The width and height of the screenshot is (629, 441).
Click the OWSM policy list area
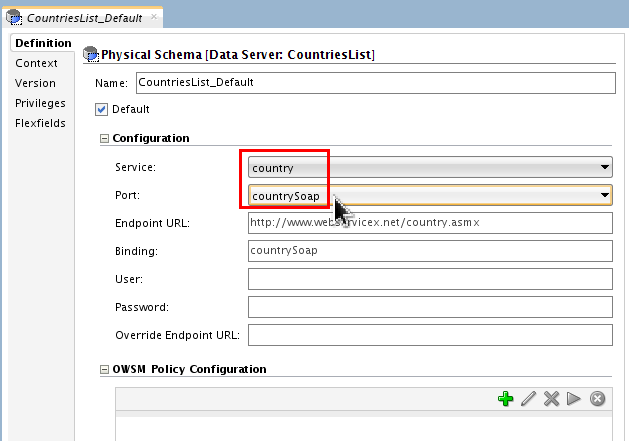coord(364,428)
